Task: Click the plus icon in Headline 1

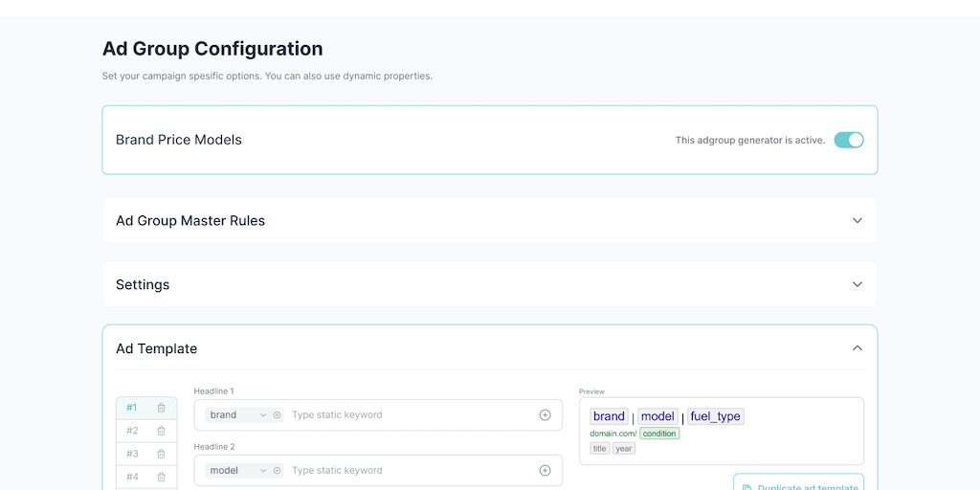Action: tap(545, 415)
